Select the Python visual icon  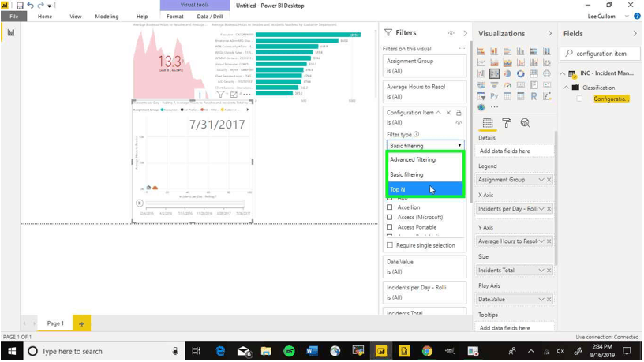pos(494,96)
